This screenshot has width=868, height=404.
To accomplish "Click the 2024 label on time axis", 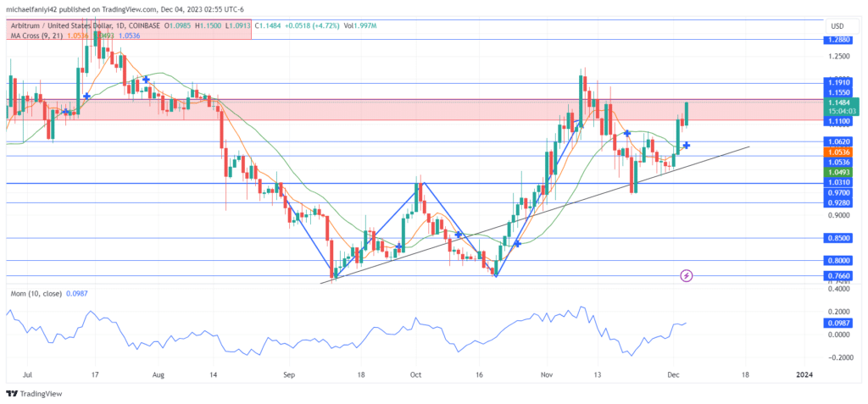I will pyautogui.click(x=804, y=374).
